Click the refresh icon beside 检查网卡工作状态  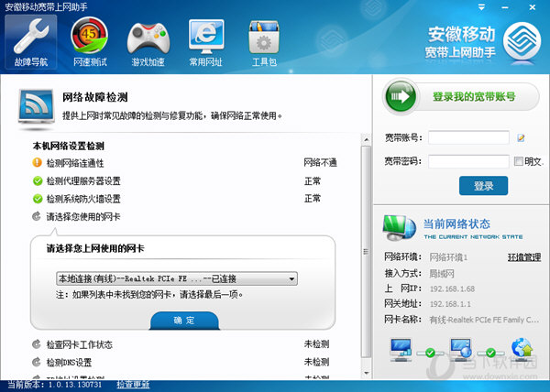click(x=37, y=344)
